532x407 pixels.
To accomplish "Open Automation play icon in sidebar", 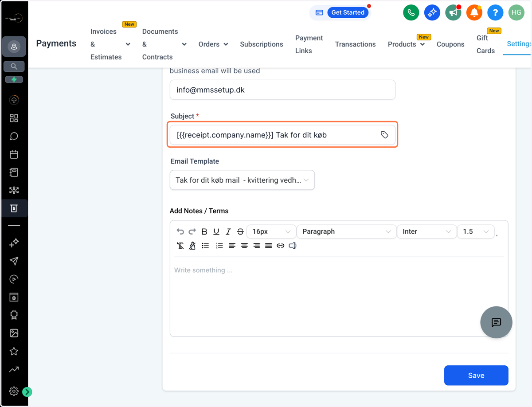I will coord(14,279).
